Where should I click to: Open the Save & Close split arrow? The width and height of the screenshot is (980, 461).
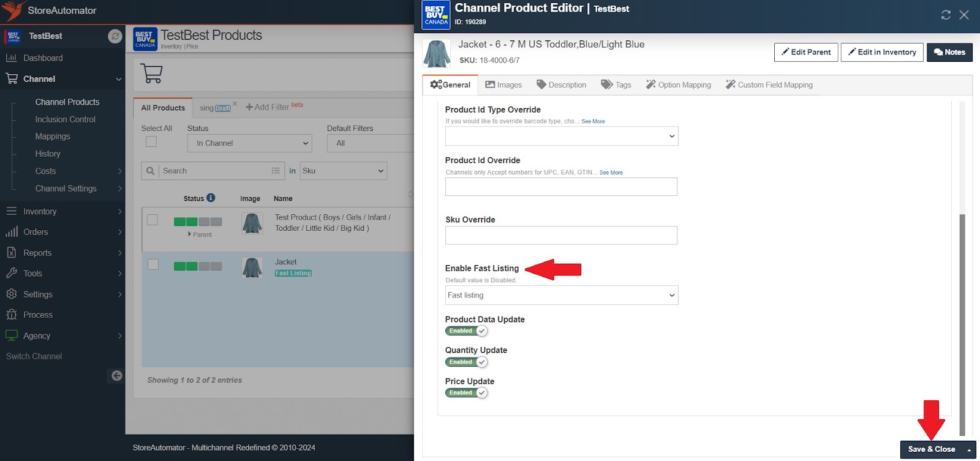click(x=969, y=449)
